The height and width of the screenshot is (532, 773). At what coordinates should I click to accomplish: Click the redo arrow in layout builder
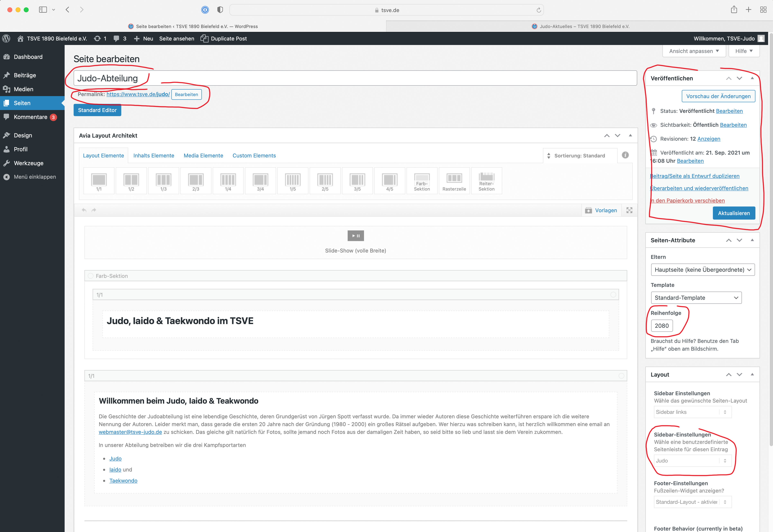(x=94, y=210)
